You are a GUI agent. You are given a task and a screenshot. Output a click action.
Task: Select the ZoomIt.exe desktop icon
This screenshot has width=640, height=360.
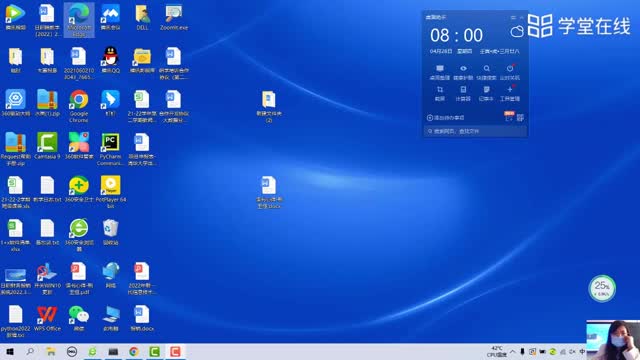(174, 17)
